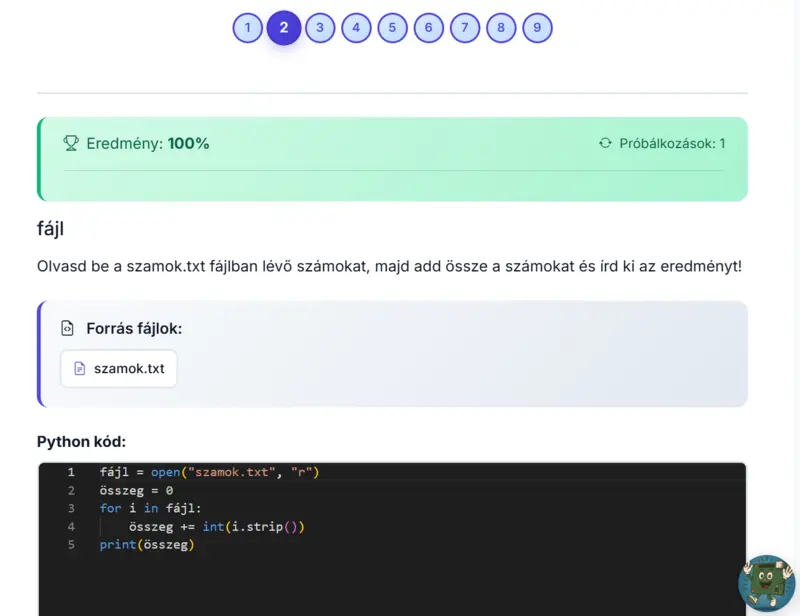Click the refresh icon next to Próbálkozások
Image resolution: width=800 pixels, height=616 pixels.
click(x=605, y=143)
